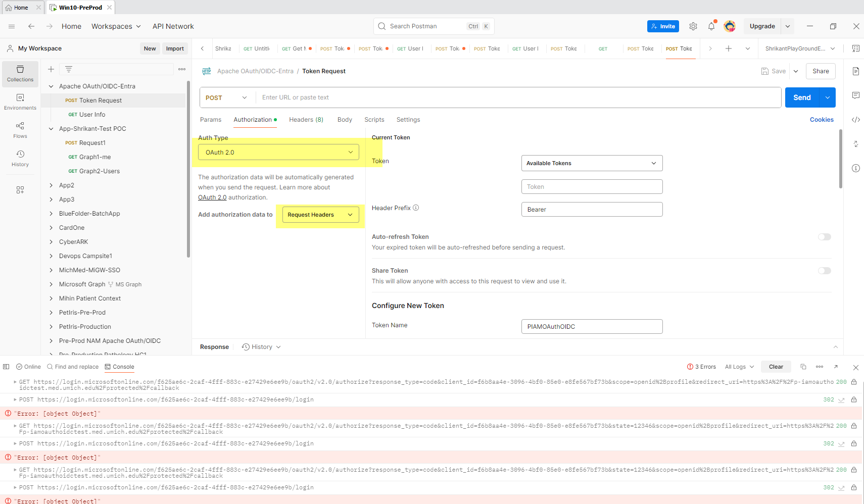The height and width of the screenshot is (504, 864).
Task: Open the History sidebar panel
Action: click(20, 159)
